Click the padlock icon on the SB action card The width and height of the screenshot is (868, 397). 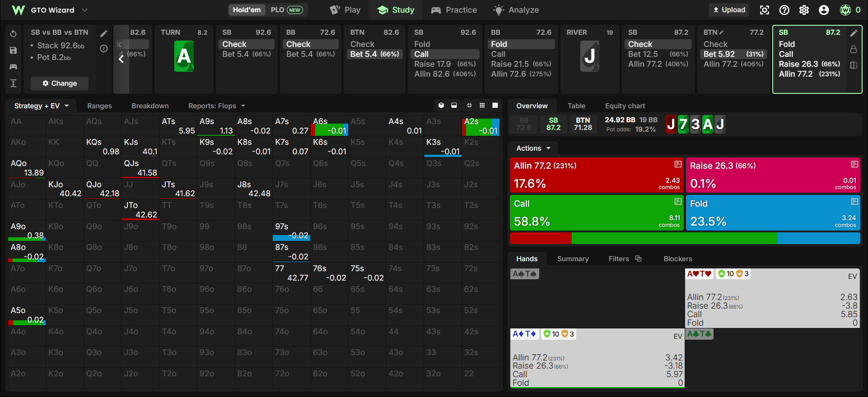[854, 49]
